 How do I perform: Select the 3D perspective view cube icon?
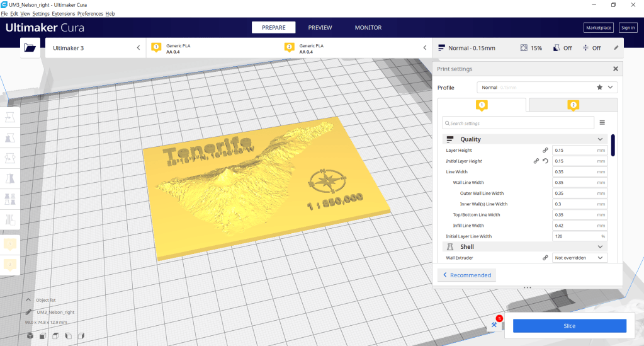coord(30,336)
